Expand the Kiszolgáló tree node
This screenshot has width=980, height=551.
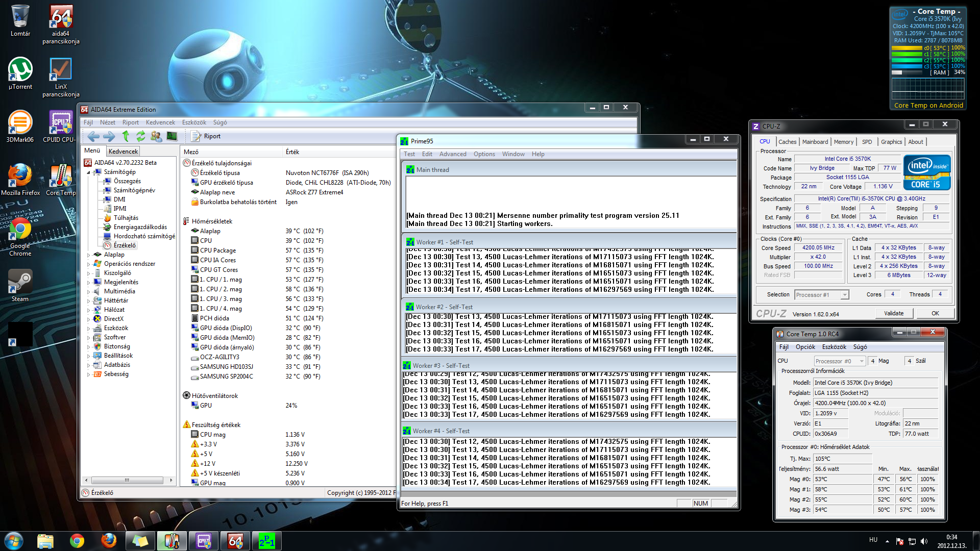tap(88, 273)
